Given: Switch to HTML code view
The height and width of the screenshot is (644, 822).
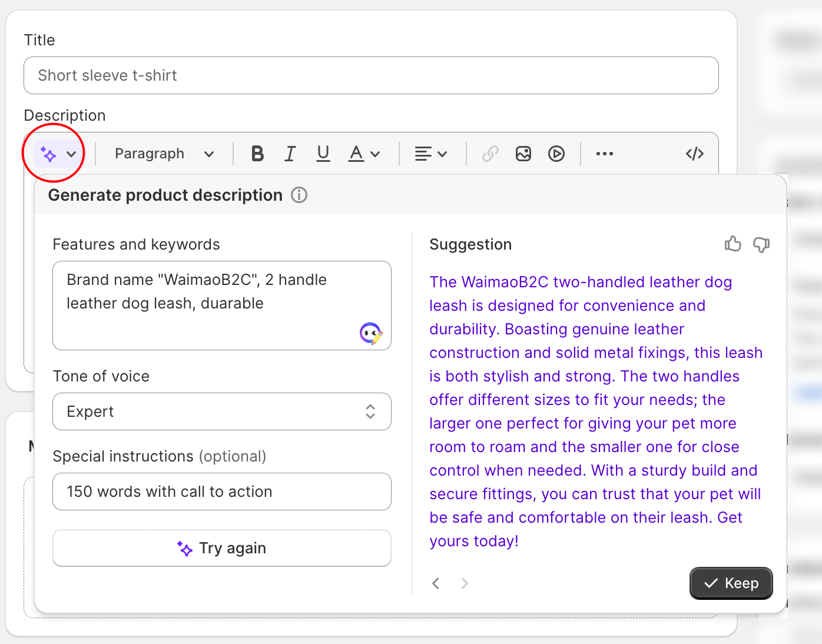Looking at the screenshot, I should click(x=695, y=154).
